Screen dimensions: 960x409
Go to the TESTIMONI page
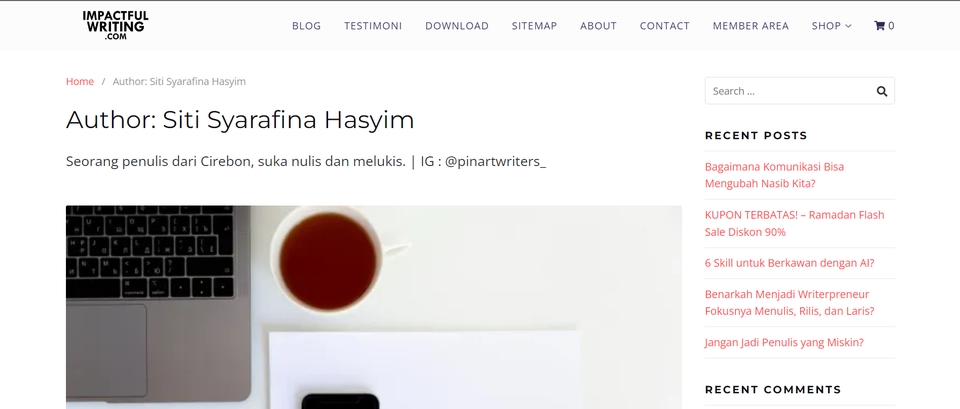[373, 26]
